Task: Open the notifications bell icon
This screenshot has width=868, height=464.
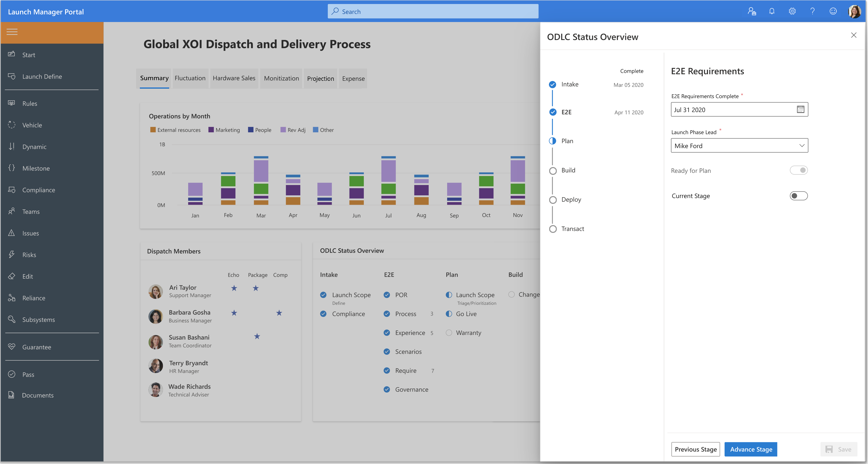Action: pos(772,12)
